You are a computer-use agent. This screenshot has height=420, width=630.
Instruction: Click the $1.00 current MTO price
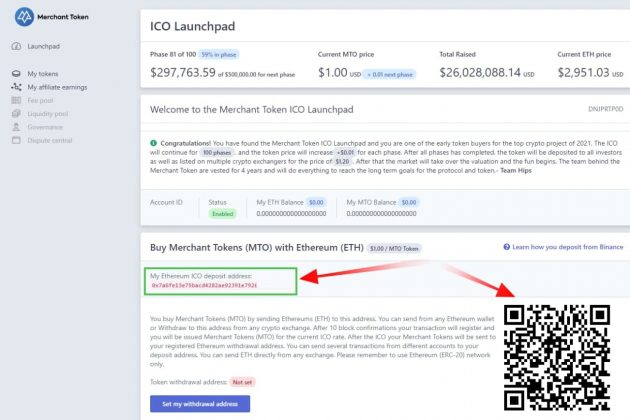[333, 73]
